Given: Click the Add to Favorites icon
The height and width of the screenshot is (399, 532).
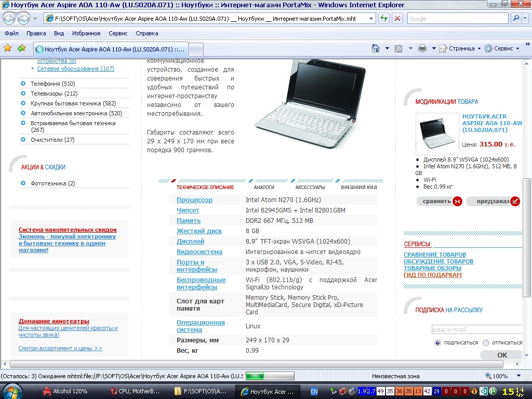Looking at the screenshot, I should (22, 48).
